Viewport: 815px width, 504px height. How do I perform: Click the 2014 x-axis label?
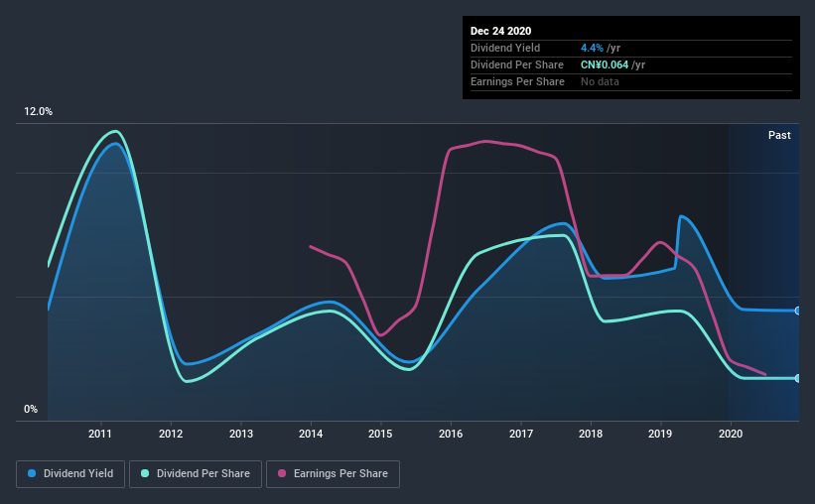[x=311, y=434]
